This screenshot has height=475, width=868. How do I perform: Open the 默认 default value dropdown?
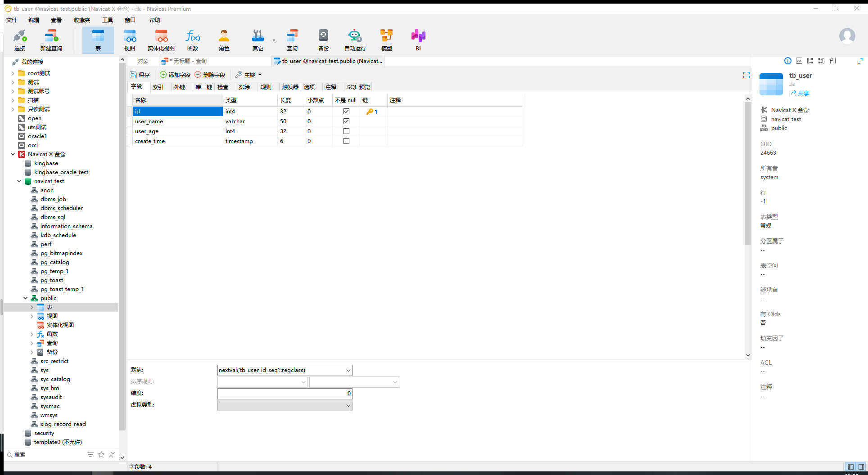pyautogui.click(x=348, y=370)
